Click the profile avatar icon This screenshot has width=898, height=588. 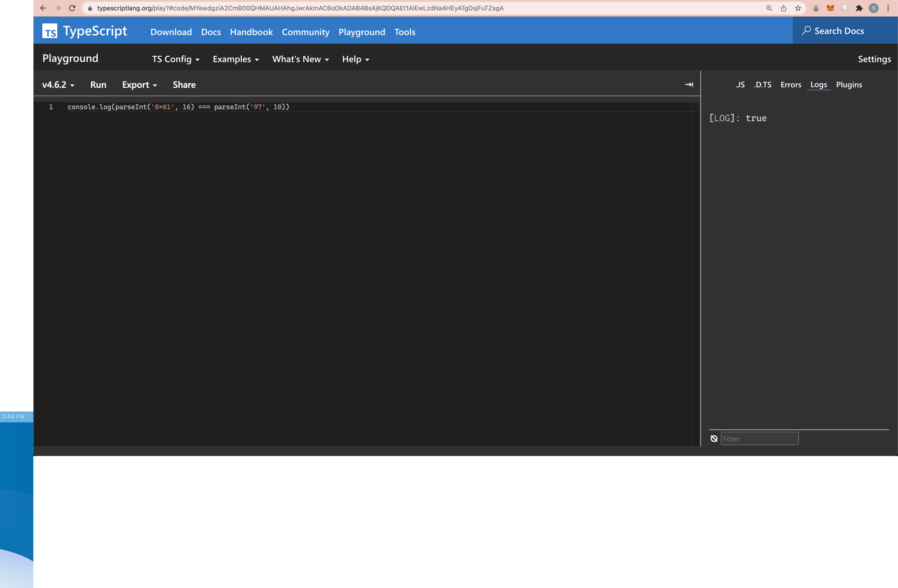(873, 8)
